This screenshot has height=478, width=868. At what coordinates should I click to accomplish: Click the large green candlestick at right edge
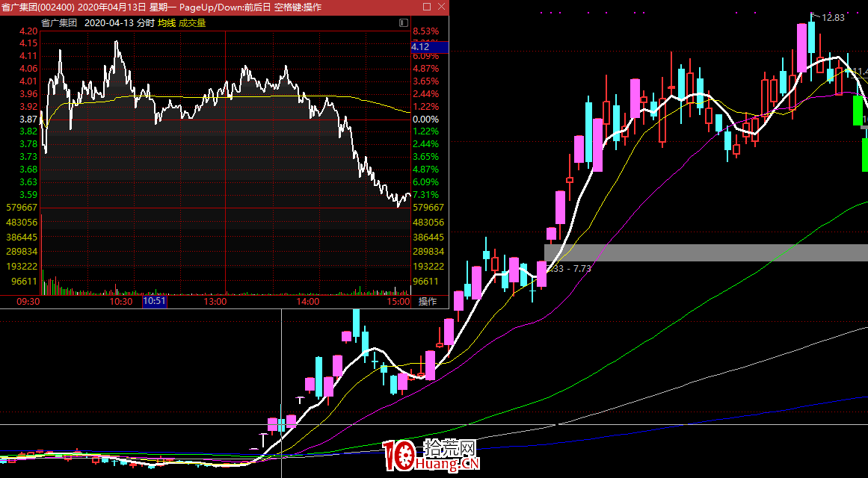pyautogui.click(x=858, y=111)
